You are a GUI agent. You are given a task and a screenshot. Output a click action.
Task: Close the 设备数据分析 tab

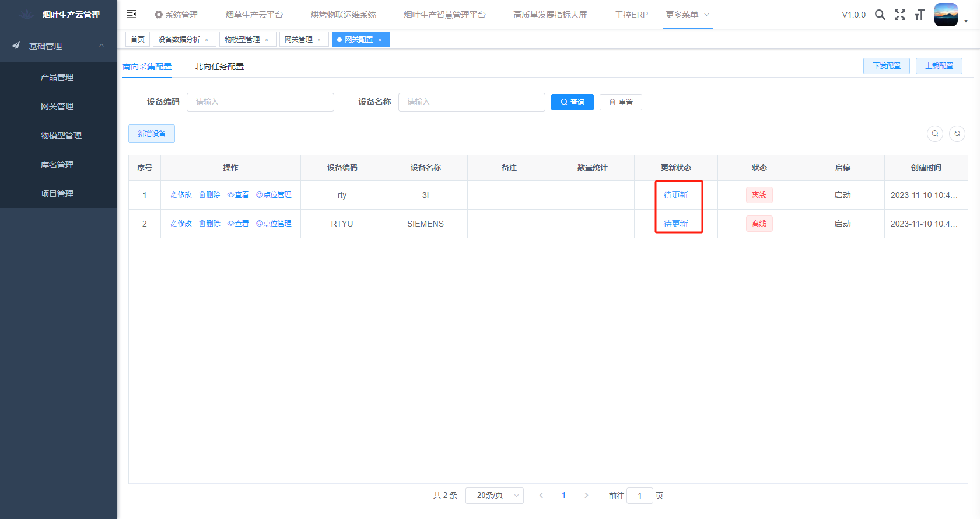tap(206, 40)
